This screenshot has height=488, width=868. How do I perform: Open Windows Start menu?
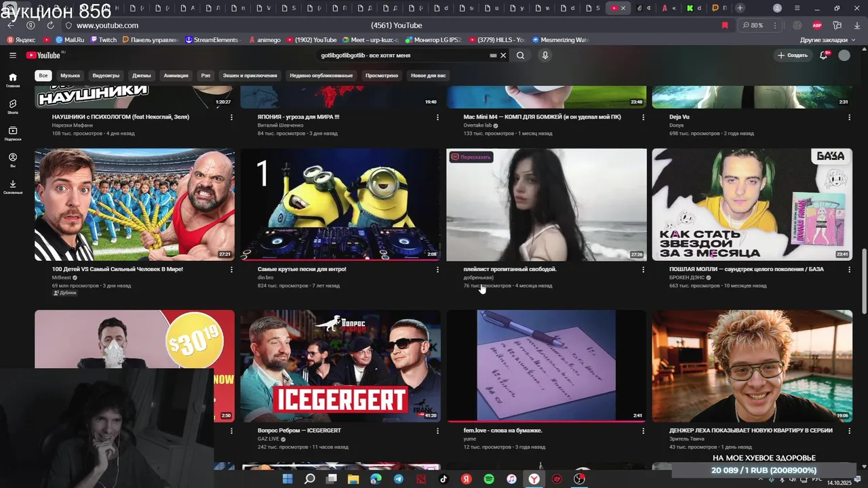(x=288, y=479)
